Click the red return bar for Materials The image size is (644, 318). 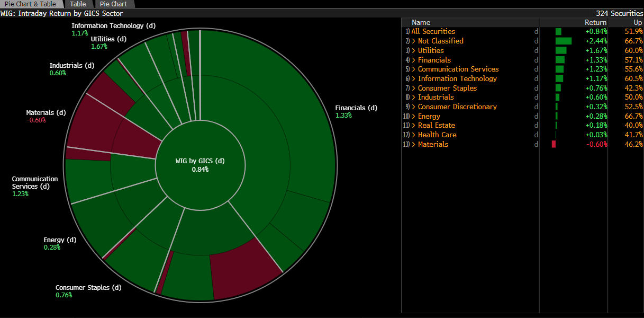coord(554,144)
